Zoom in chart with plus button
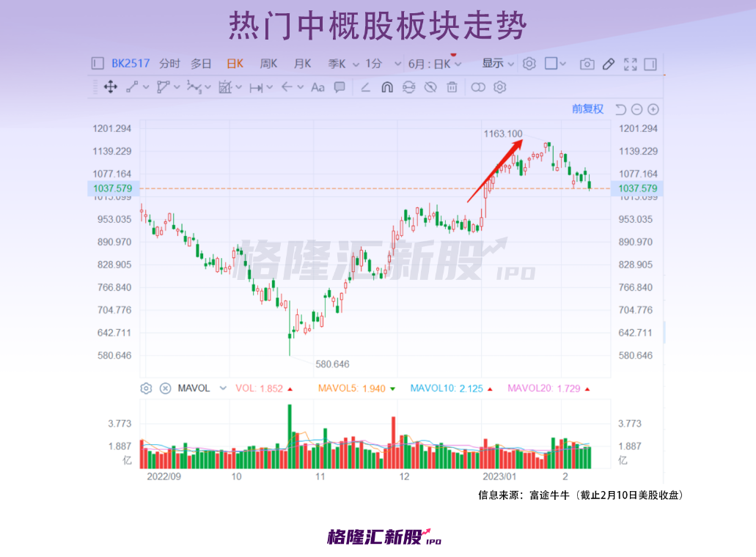The image size is (756, 557). (x=653, y=109)
